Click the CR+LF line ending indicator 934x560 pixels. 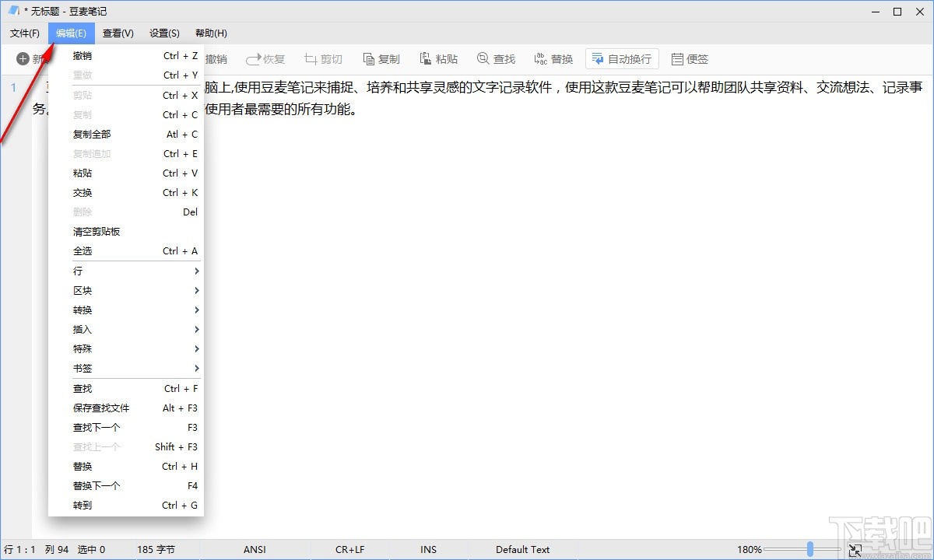(350, 549)
